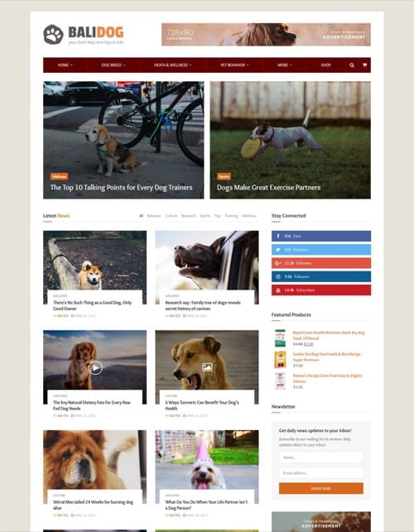The image size is (414, 532).
Task: Play the video on spaniel beach post
Action: [95, 368]
